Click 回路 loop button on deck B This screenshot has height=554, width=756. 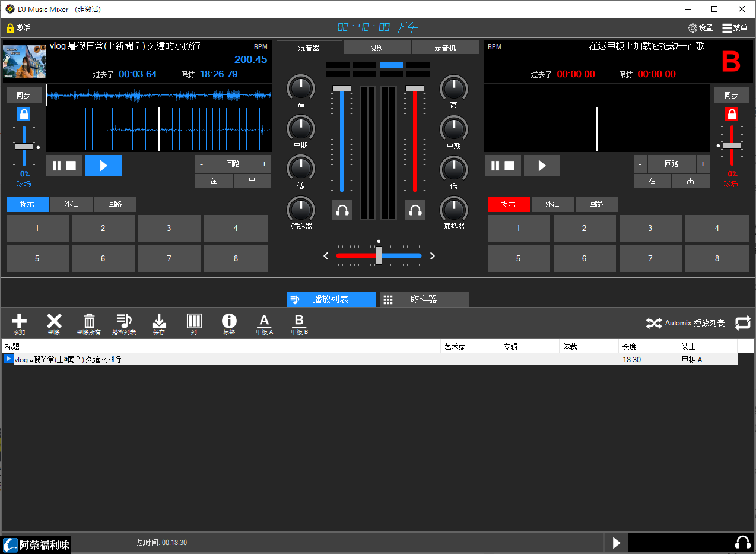click(x=671, y=163)
